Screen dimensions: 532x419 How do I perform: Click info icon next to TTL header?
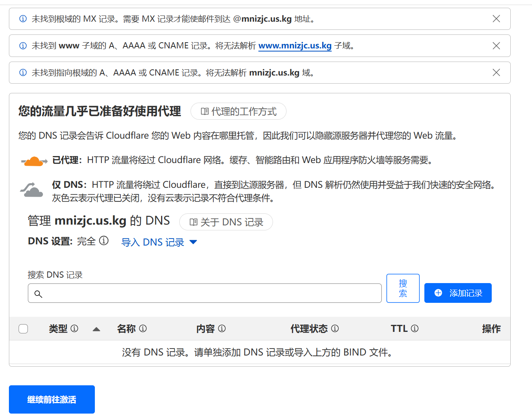click(x=415, y=328)
